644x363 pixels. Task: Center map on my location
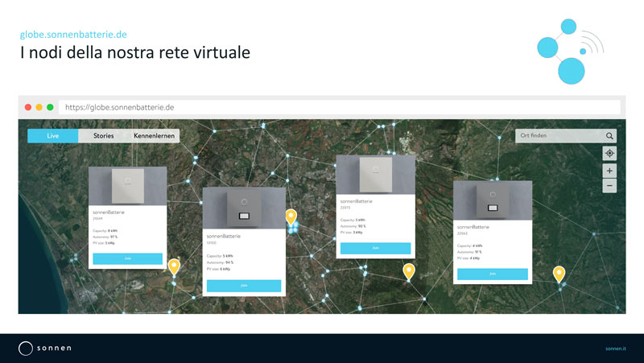coord(609,153)
